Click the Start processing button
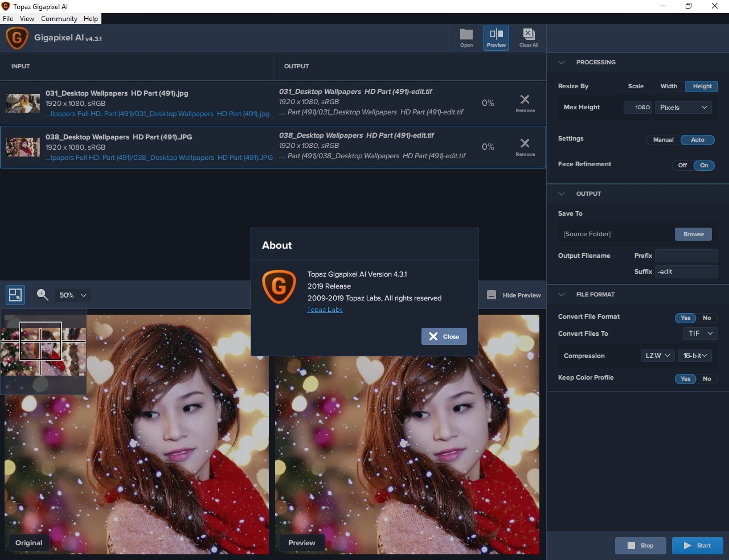 coord(697,545)
